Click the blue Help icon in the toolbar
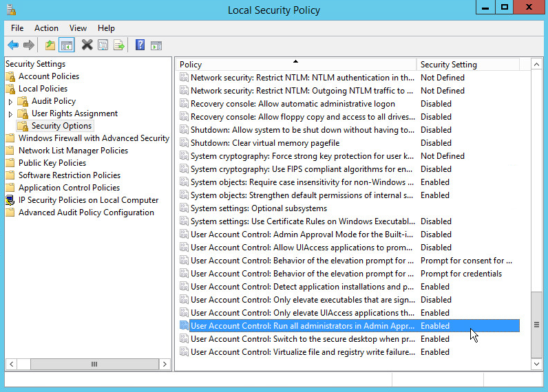The width and height of the screenshot is (548, 392). click(140, 45)
